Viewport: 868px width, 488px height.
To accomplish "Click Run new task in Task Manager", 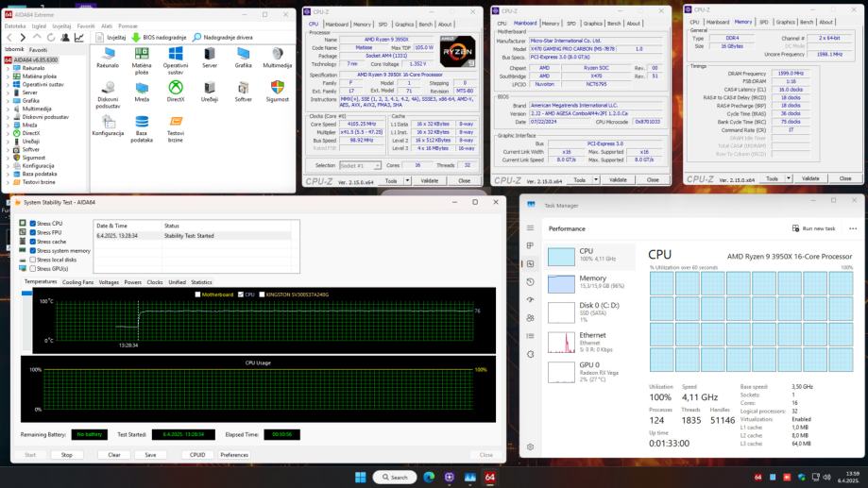I will pos(812,228).
